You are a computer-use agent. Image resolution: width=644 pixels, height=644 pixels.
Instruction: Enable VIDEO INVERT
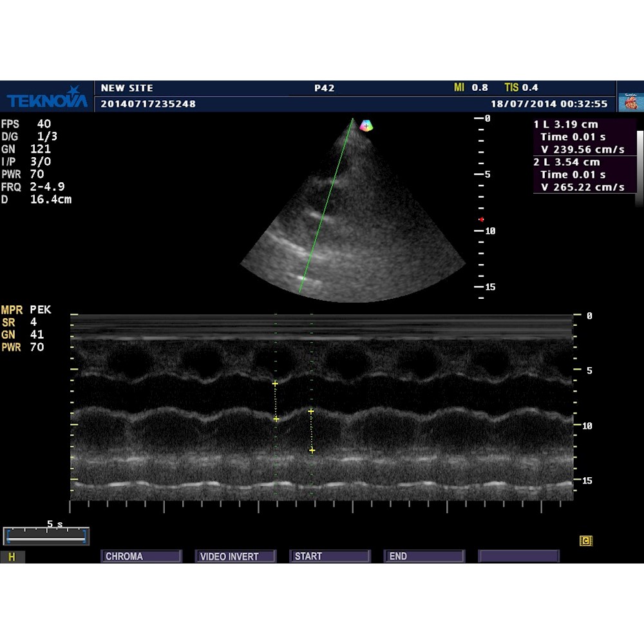pyautogui.click(x=235, y=556)
